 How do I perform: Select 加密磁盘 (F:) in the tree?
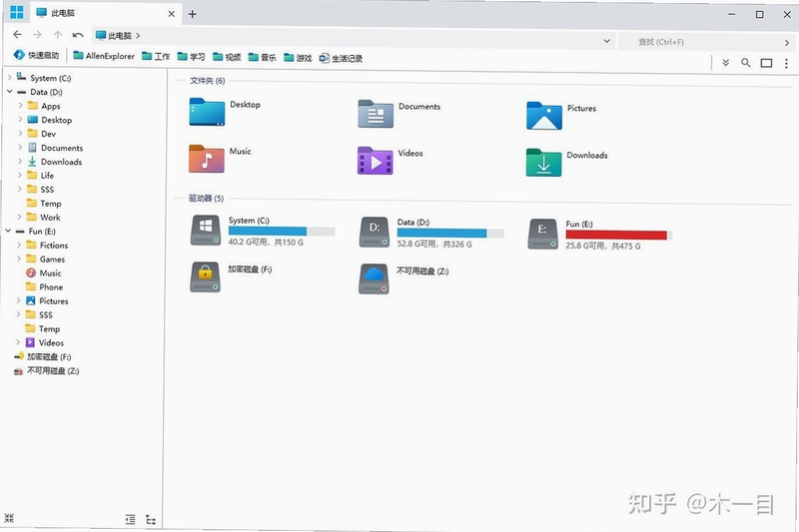43,356
